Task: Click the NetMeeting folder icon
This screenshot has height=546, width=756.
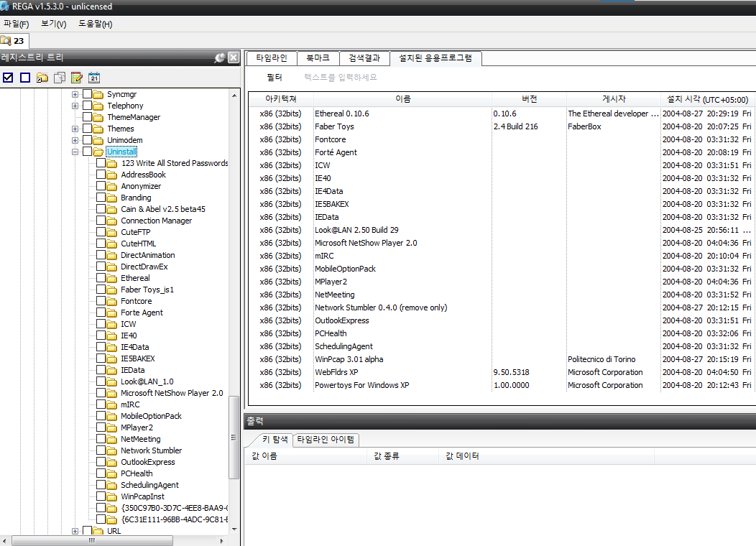Action: tap(112, 439)
